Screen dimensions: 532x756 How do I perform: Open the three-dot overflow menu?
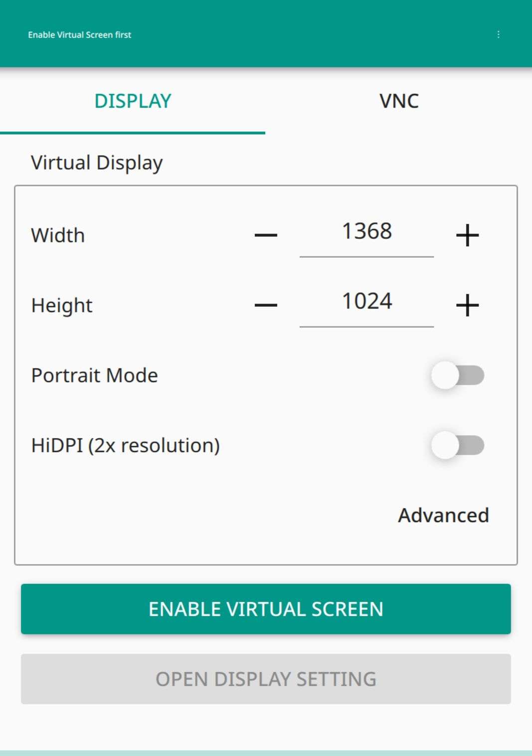pos(498,34)
